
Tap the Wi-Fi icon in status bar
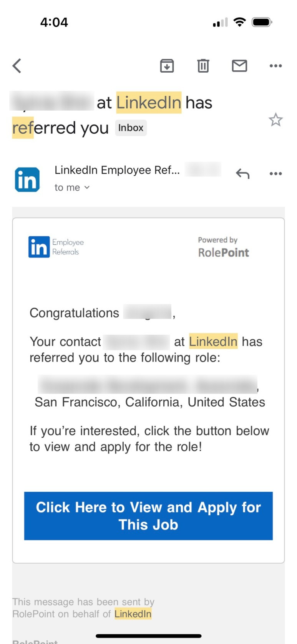click(240, 22)
